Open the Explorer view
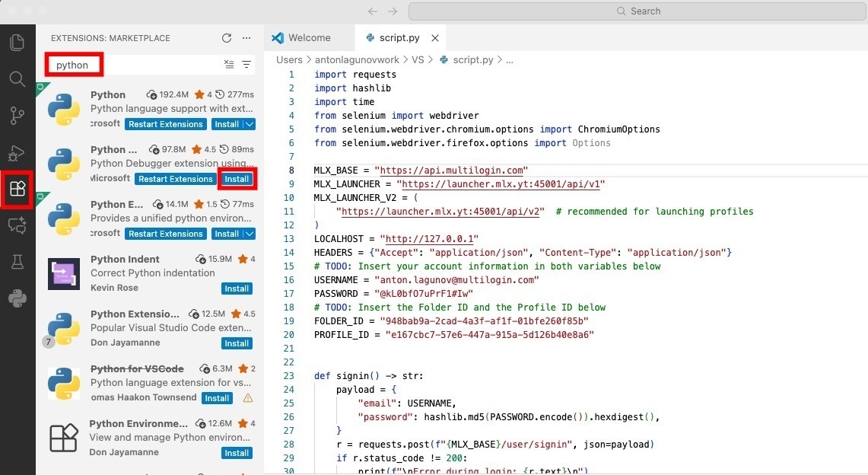 coord(17,42)
